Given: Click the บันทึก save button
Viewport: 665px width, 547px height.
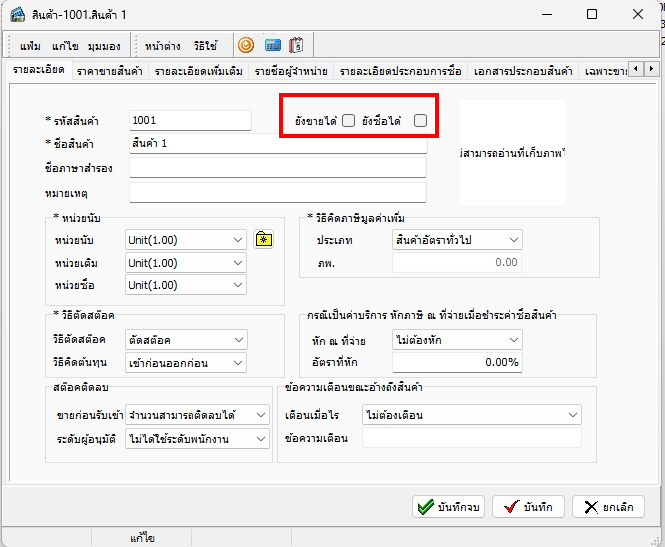Looking at the screenshot, I should click(x=529, y=506).
